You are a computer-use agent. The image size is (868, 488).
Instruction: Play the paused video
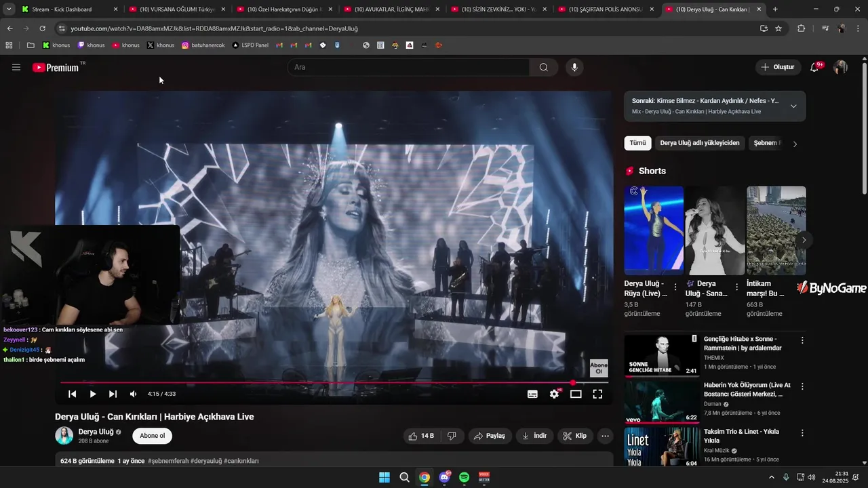(93, 394)
